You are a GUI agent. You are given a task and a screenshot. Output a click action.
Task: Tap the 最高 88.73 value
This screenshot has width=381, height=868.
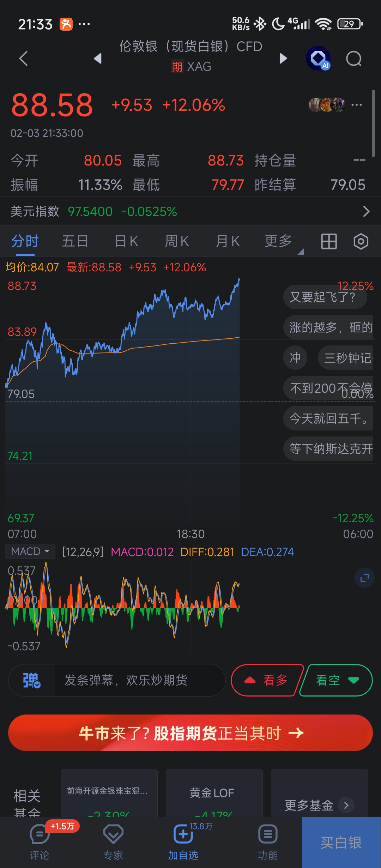(225, 161)
